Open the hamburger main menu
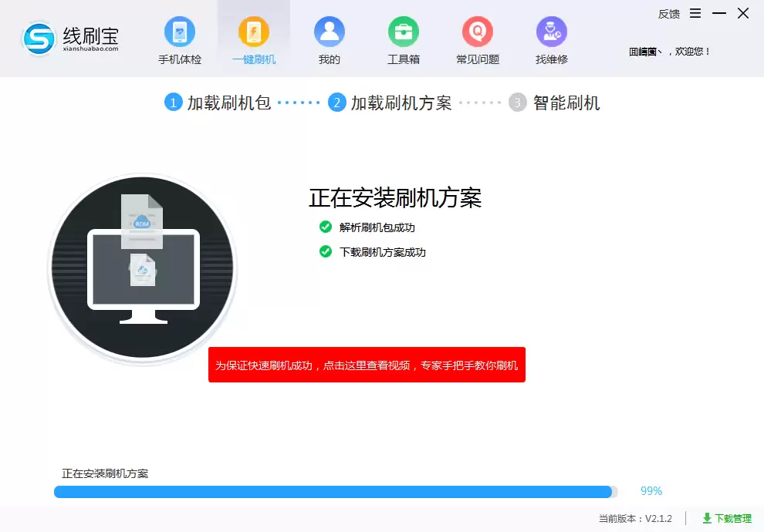The width and height of the screenshot is (764, 532). [695, 13]
